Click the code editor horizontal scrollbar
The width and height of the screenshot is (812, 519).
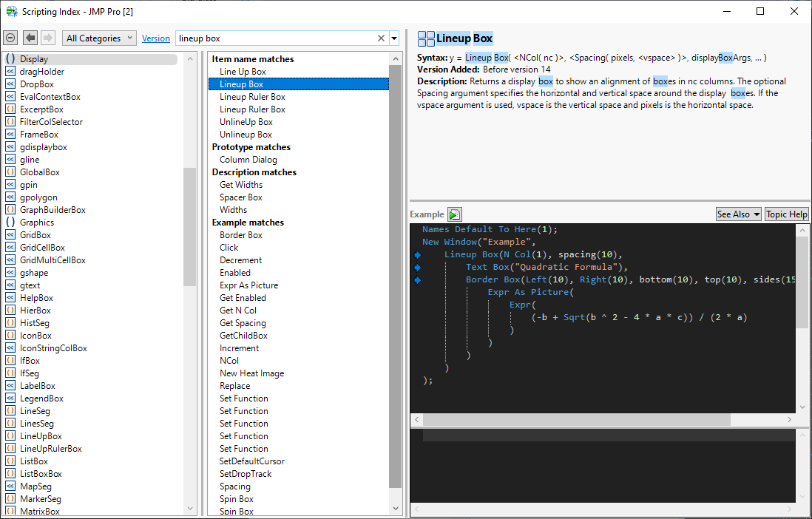[x=577, y=420]
